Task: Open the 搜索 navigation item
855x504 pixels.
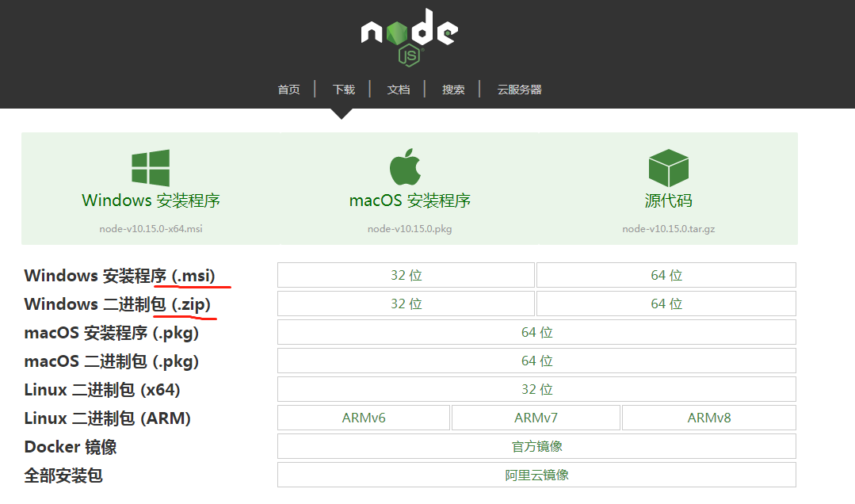Action: pos(453,90)
